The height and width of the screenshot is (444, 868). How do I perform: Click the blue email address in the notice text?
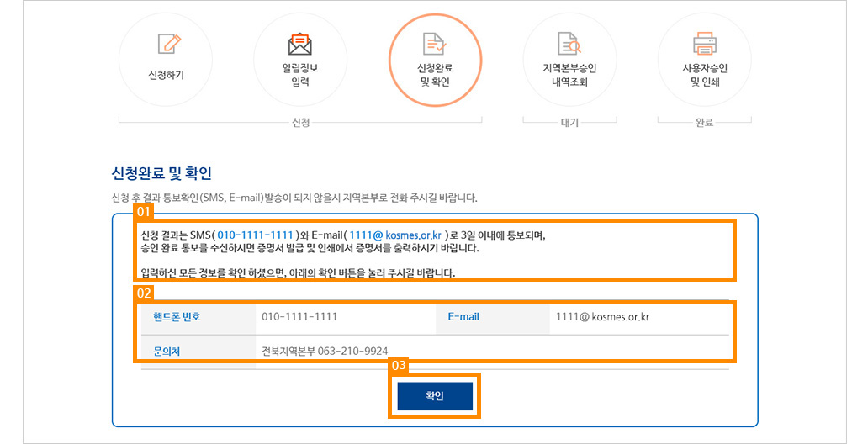coord(395,235)
